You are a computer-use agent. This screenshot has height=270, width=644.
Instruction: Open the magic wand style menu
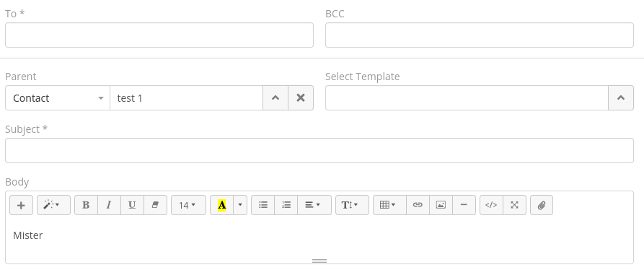[x=53, y=205]
